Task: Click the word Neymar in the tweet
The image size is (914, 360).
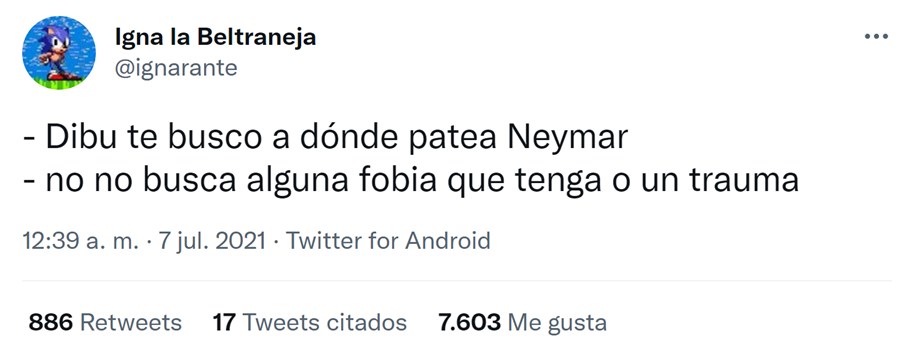Action: click(568, 139)
